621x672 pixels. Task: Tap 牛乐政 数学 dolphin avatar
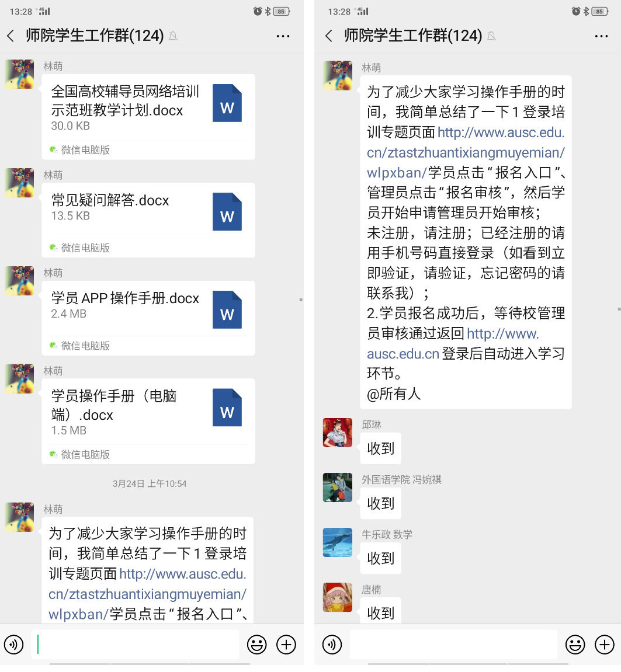coord(338,542)
